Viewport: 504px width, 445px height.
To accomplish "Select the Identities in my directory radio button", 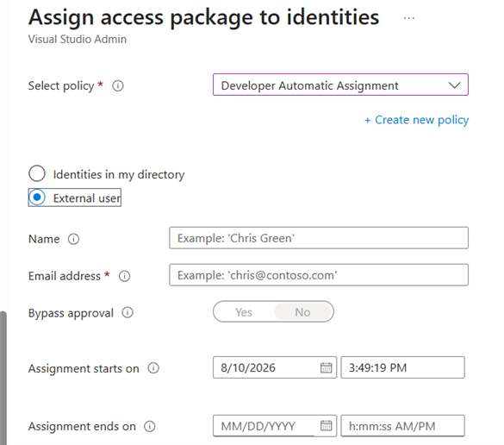I will (x=37, y=173).
